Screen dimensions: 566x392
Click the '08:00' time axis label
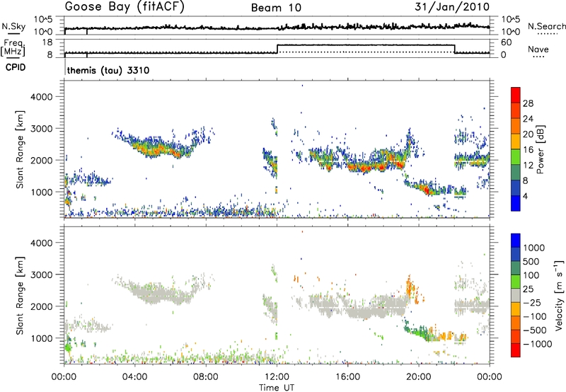(x=206, y=377)
